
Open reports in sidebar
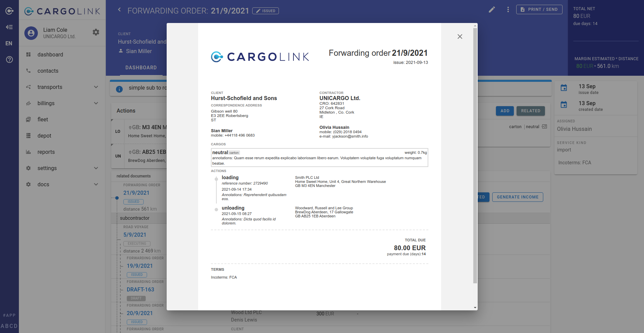point(62,152)
